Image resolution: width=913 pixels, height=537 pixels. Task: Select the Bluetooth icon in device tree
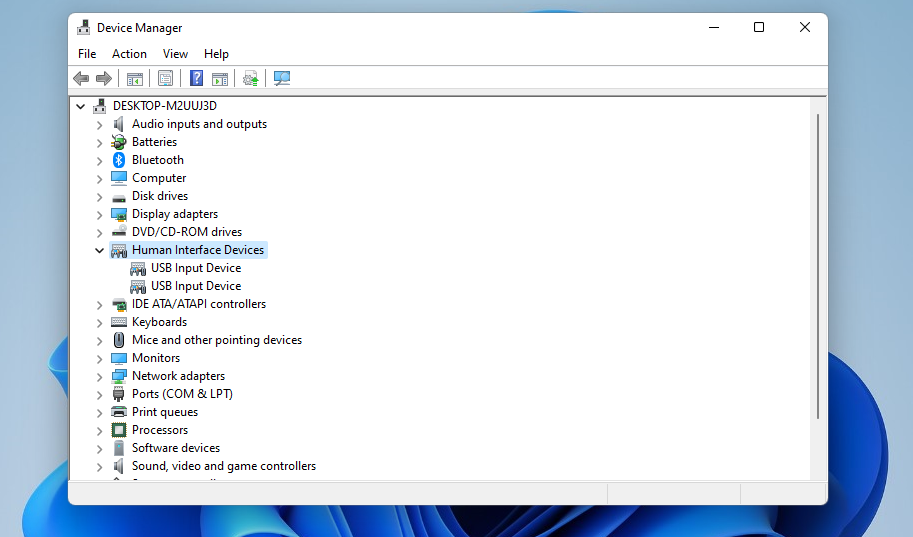tap(119, 160)
